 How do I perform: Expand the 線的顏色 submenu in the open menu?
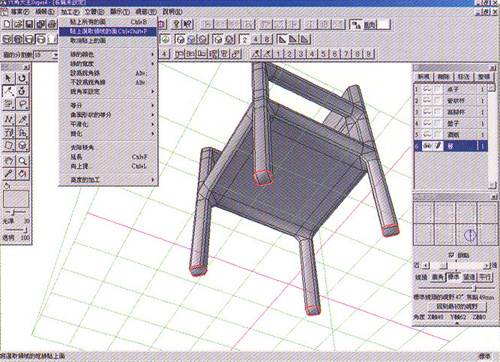107,54
